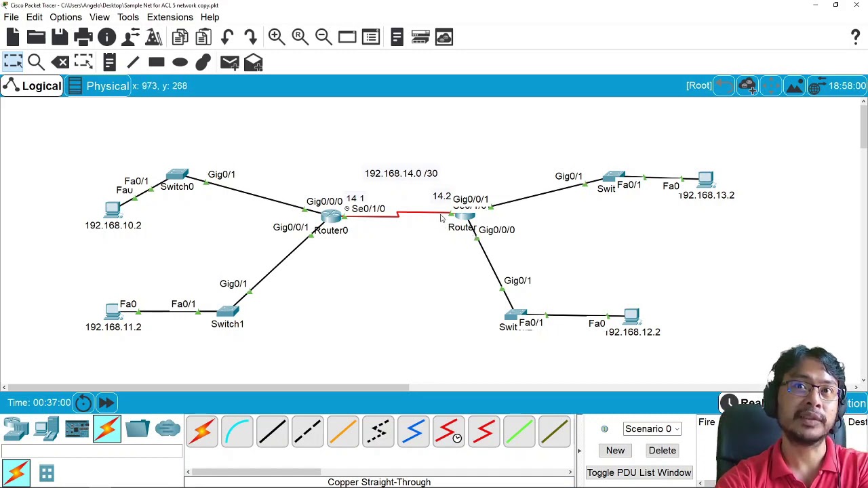Zoom out of the workspace

tap(323, 37)
